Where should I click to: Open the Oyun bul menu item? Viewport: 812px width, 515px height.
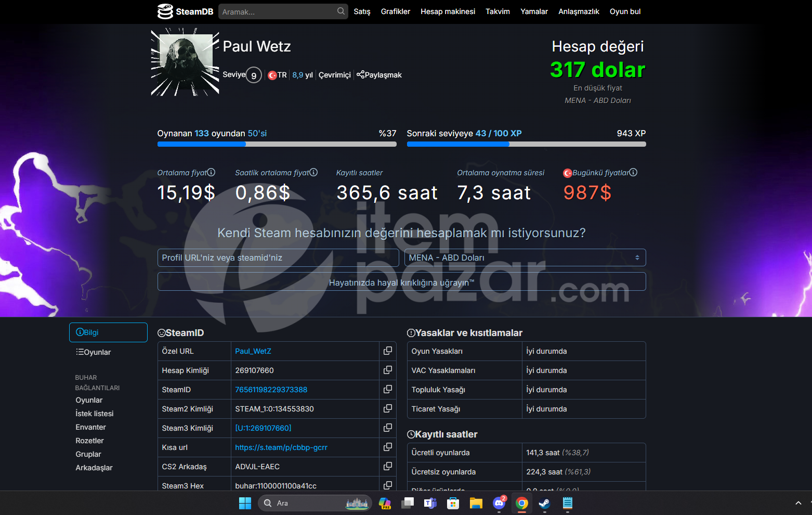click(625, 11)
